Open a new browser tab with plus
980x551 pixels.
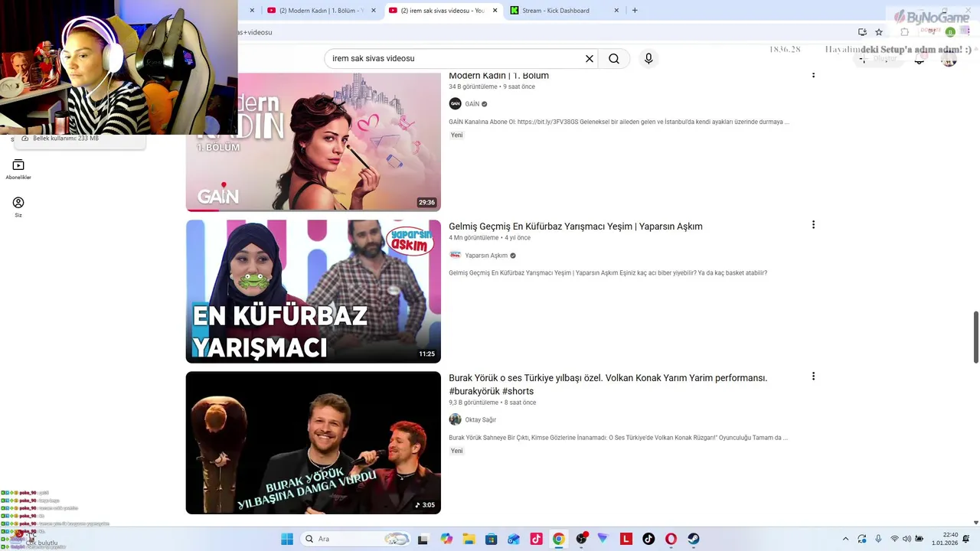point(635,11)
